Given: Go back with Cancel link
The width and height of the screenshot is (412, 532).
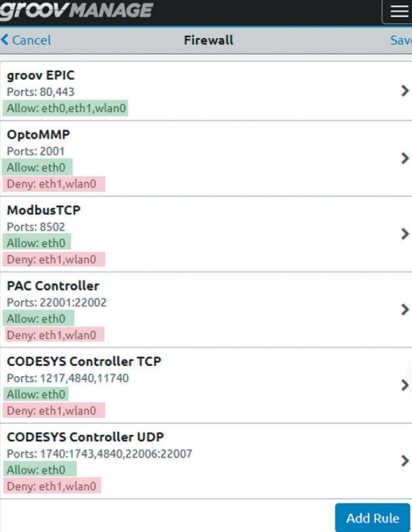Looking at the screenshot, I should tap(26, 40).
